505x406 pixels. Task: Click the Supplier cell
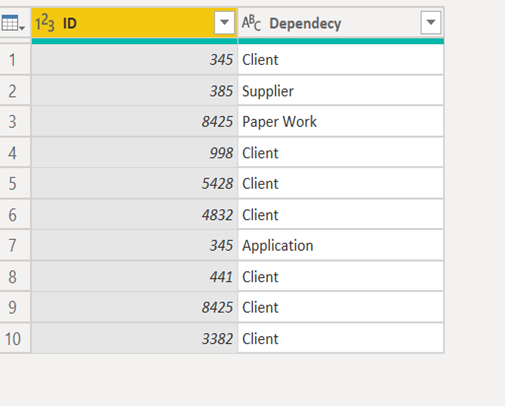[x=341, y=91]
